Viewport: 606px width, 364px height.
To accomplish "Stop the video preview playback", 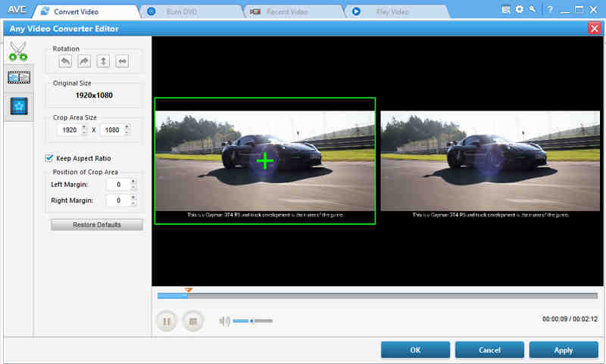I will [x=193, y=321].
